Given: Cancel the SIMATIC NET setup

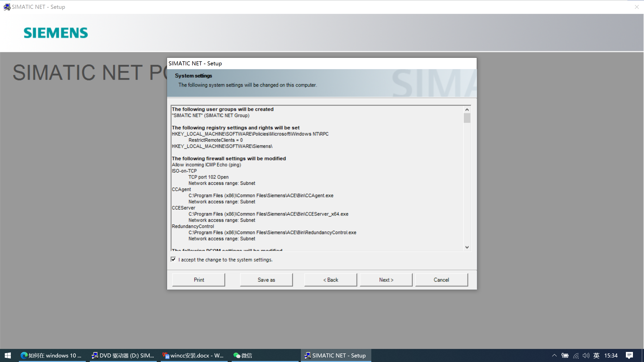Looking at the screenshot, I should 441,280.
